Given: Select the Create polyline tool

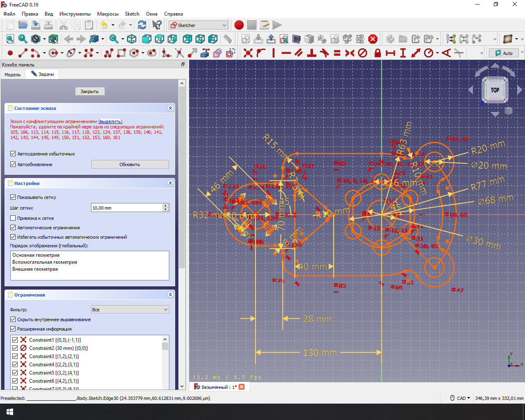Looking at the screenshot, I should [x=109, y=53].
